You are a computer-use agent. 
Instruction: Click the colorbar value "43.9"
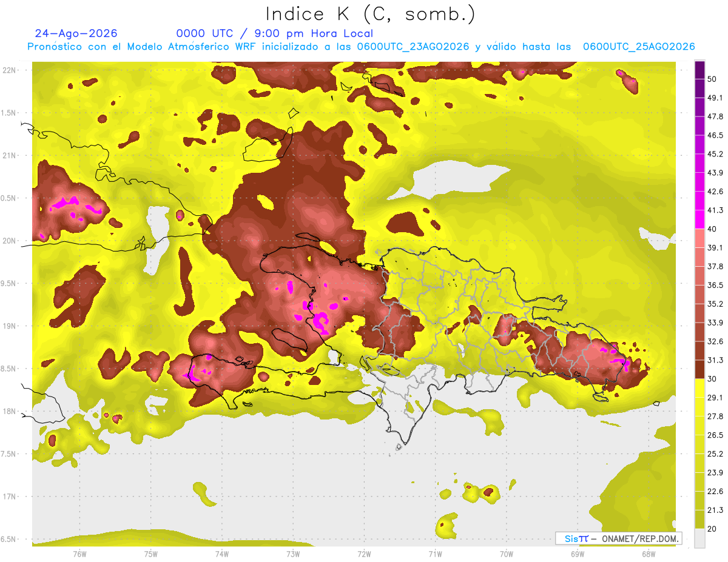pos(715,173)
